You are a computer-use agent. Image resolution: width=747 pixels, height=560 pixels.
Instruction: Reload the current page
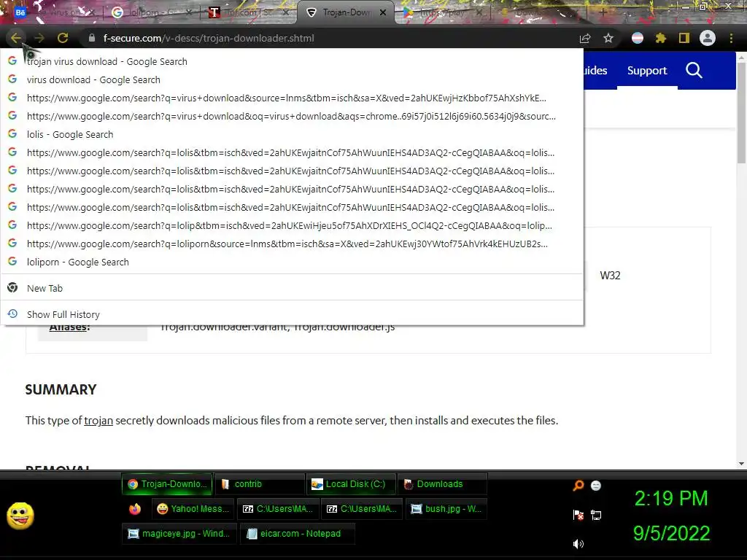click(x=63, y=38)
